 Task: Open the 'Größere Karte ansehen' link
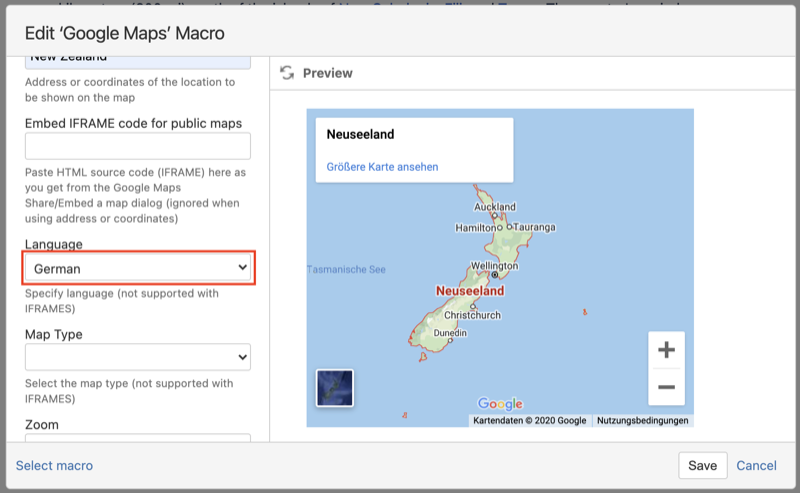(x=382, y=166)
